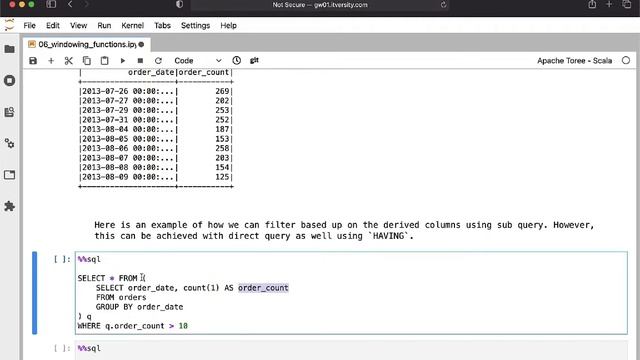Insert a cell below with plus icon

pyautogui.click(x=51, y=61)
